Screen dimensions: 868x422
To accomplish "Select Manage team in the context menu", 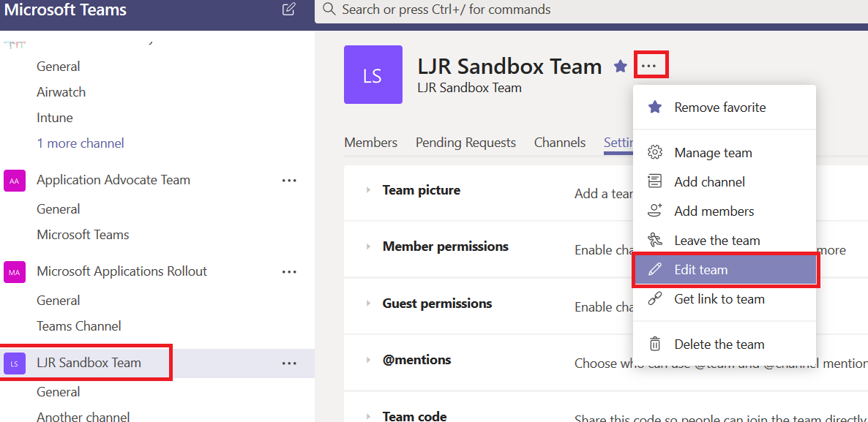I will (725, 153).
